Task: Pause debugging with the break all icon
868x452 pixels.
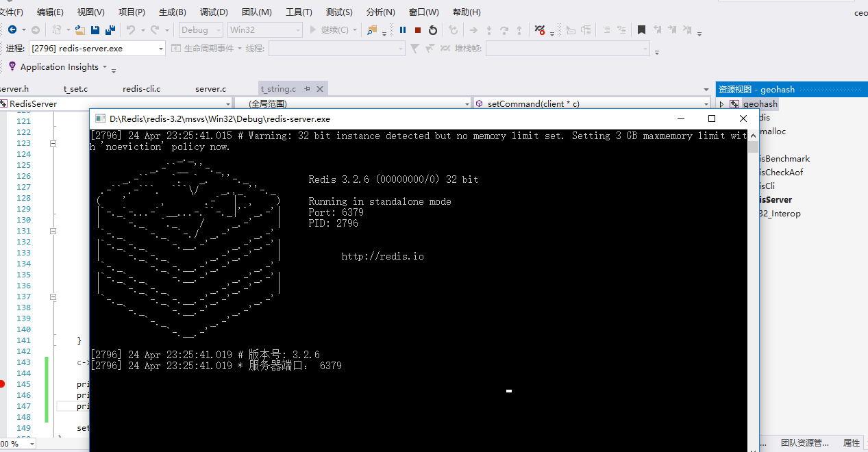Action: pos(403,29)
